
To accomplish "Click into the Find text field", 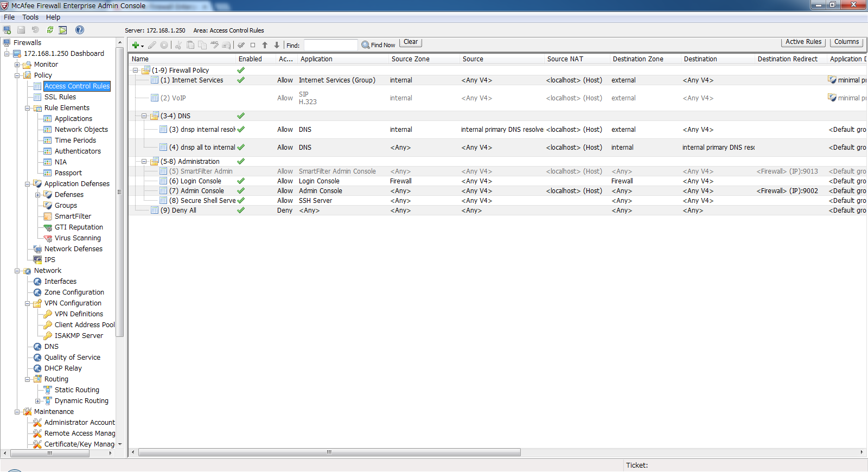I will click(x=330, y=45).
